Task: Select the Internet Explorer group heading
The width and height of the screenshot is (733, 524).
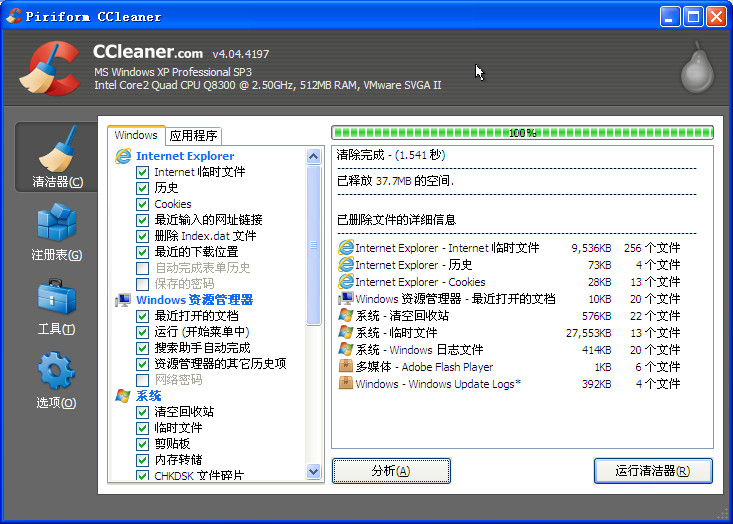Action: pyautogui.click(x=185, y=156)
